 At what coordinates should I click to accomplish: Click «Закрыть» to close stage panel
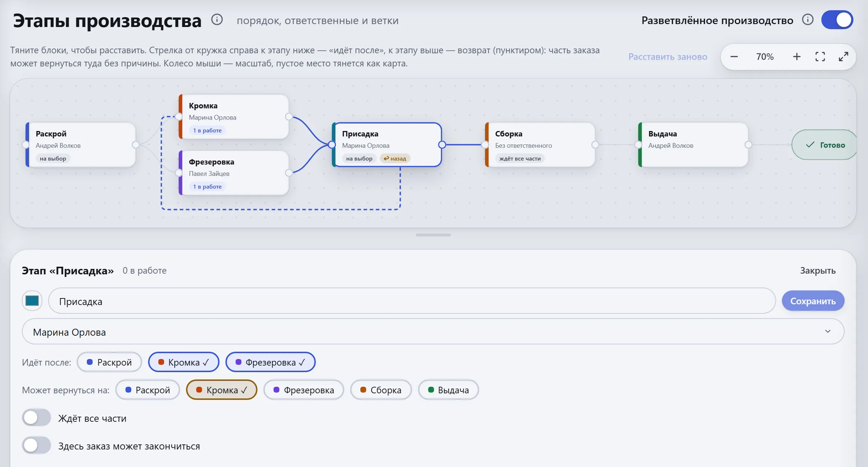818,270
